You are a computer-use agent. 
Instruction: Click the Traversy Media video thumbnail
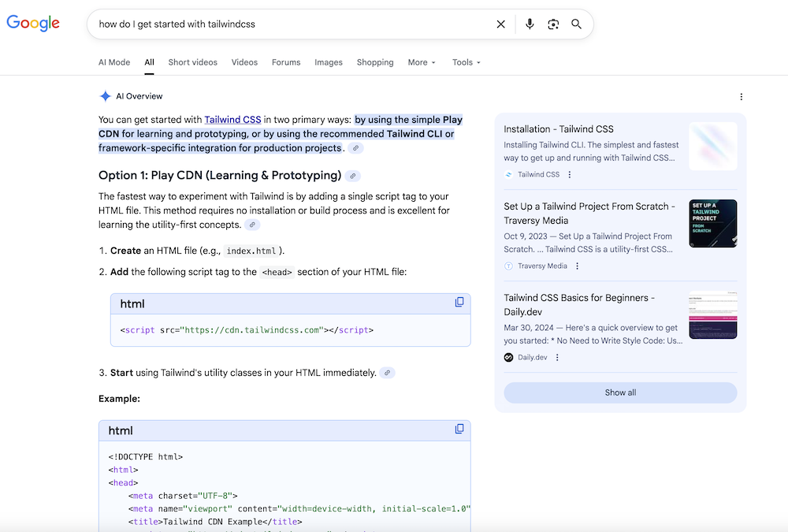(x=712, y=224)
